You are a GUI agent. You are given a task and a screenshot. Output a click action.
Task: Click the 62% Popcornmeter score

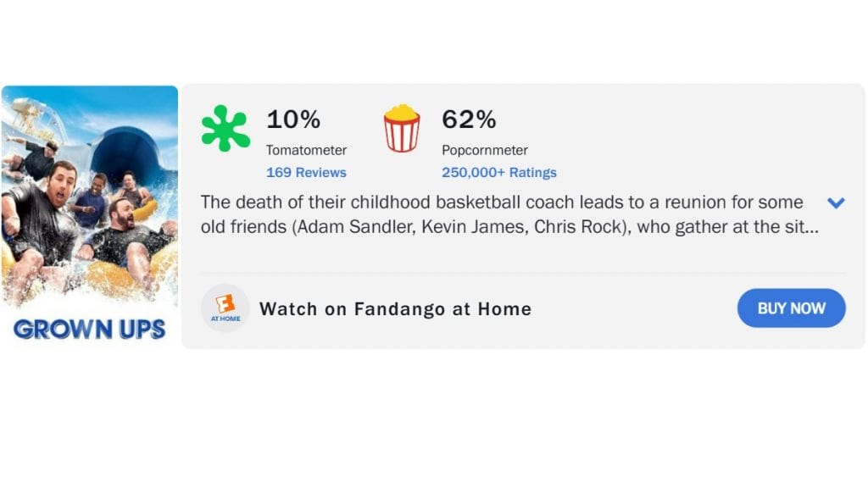[x=469, y=120]
